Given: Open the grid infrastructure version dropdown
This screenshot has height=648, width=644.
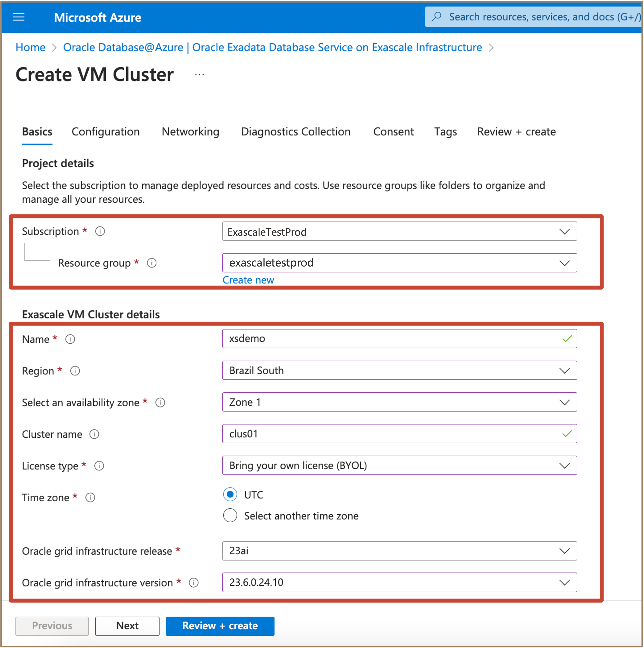Looking at the screenshot, I should point(399,582).
